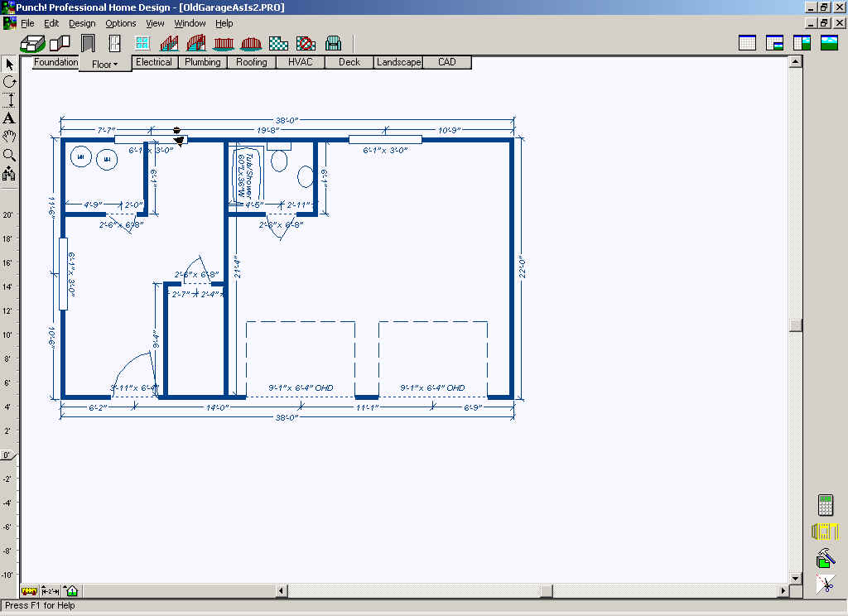Choose the curved railing tool
This screenshot has width=848, height=616.
pyautogui.click(x=251, y=43)
